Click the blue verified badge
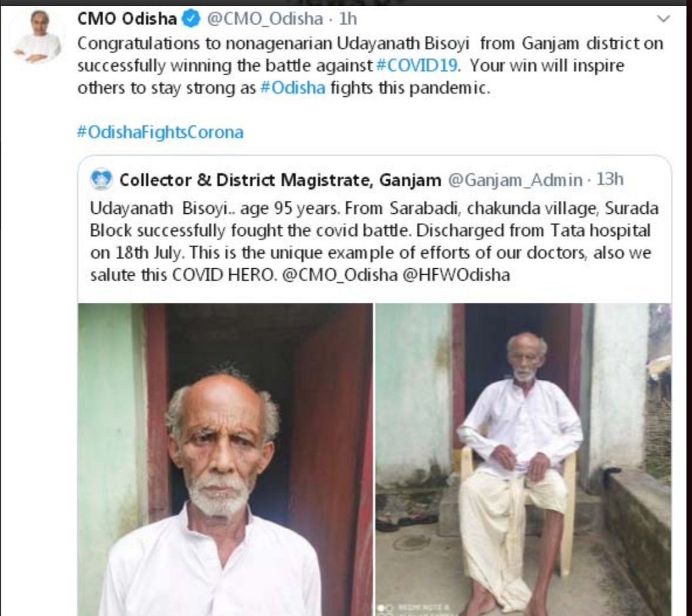Viewport: 692px width, 616px height. point(191,19)
